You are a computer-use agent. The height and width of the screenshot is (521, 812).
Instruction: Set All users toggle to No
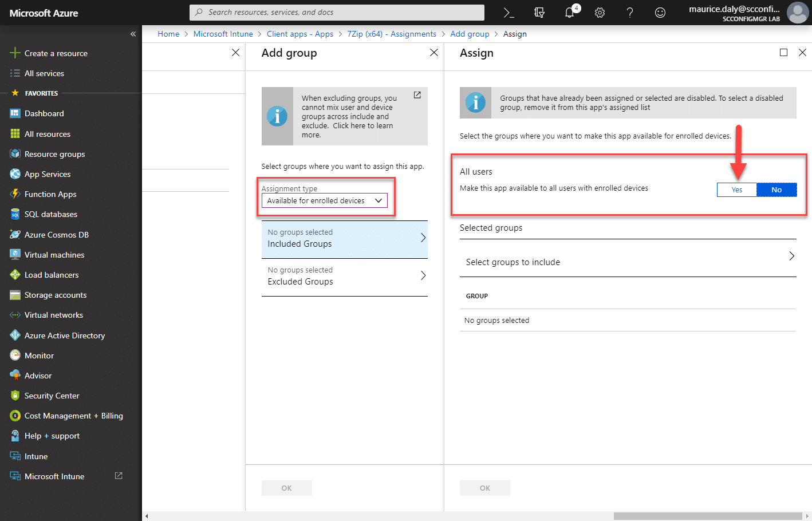[776, 190]
